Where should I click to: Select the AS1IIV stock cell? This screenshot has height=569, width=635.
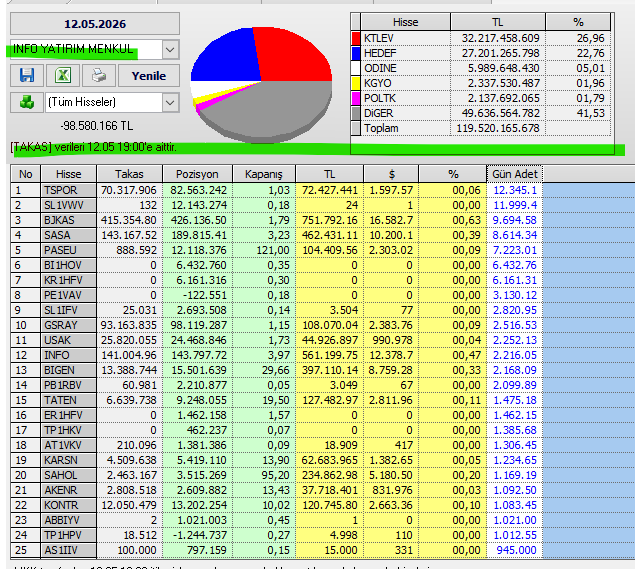68,550
